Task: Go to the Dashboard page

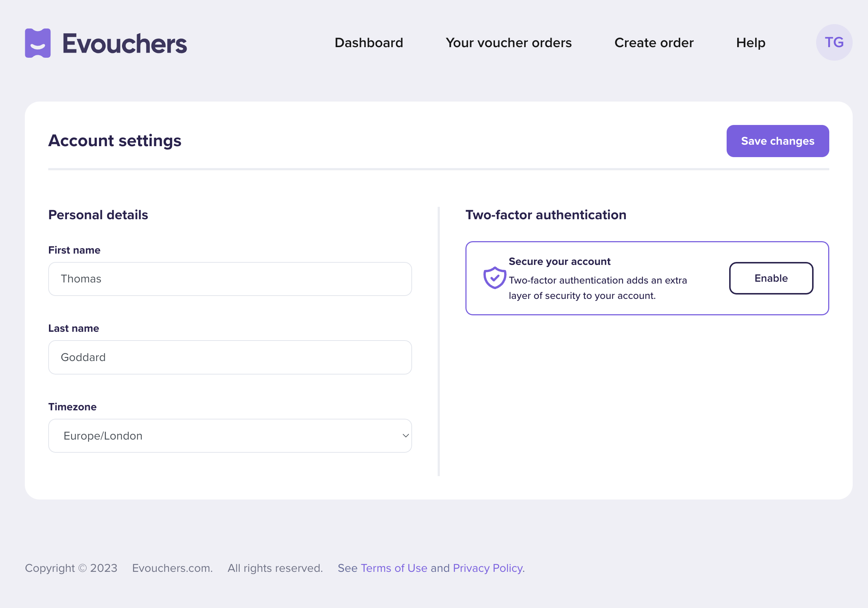Action: click(x=369, y=43)
